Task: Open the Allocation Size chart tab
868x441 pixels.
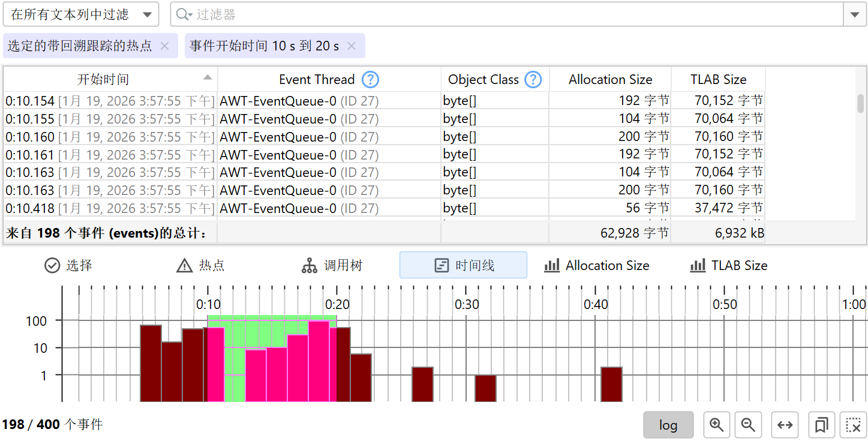Action: [x=596, y=265]
